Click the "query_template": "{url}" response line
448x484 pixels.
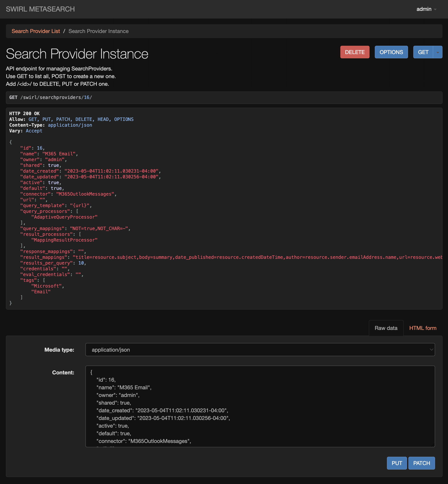(56, 205)
